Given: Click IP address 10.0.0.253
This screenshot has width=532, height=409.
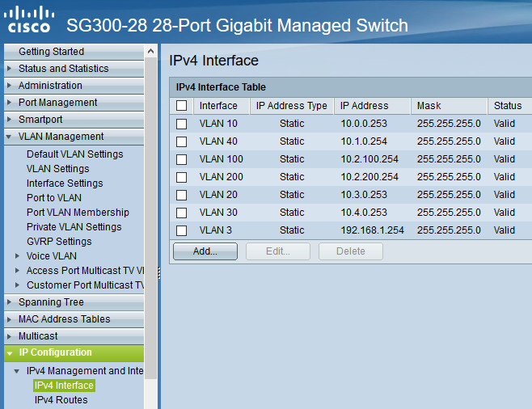Looking at the screenshot, I should [364, 124].
